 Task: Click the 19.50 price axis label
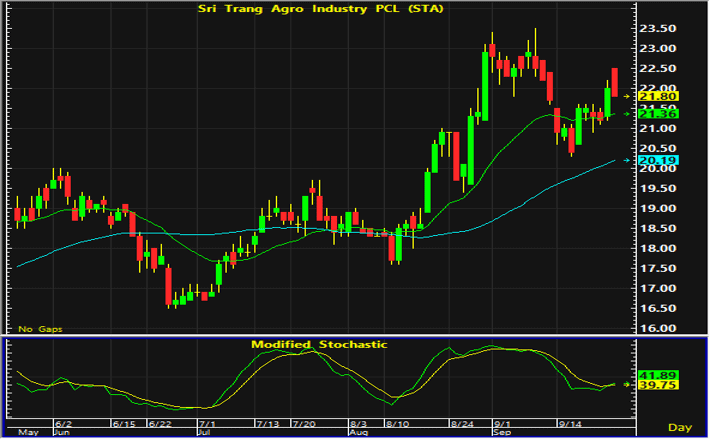(x=657, y=188)
